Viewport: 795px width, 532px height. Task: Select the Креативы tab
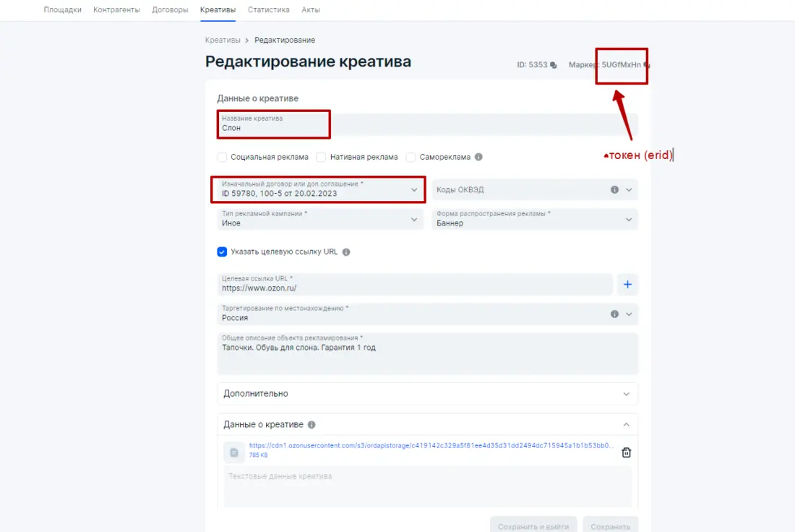[x=218, y=9]
